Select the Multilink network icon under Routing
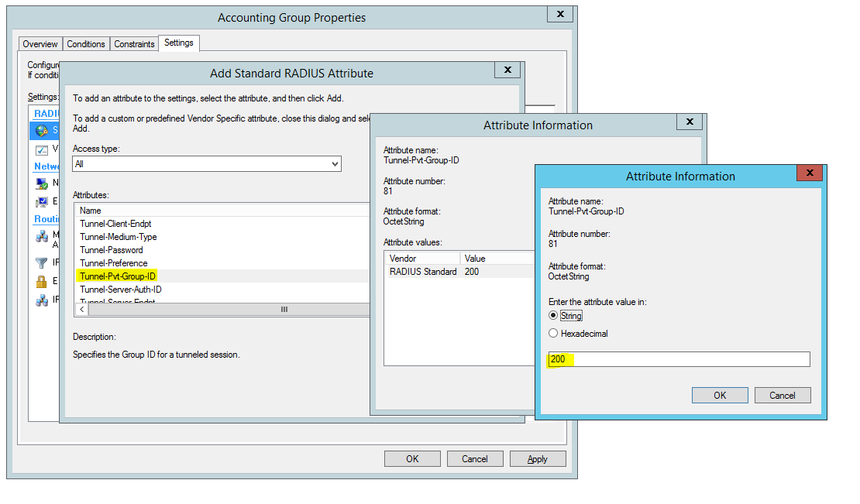 pos(42,236)
